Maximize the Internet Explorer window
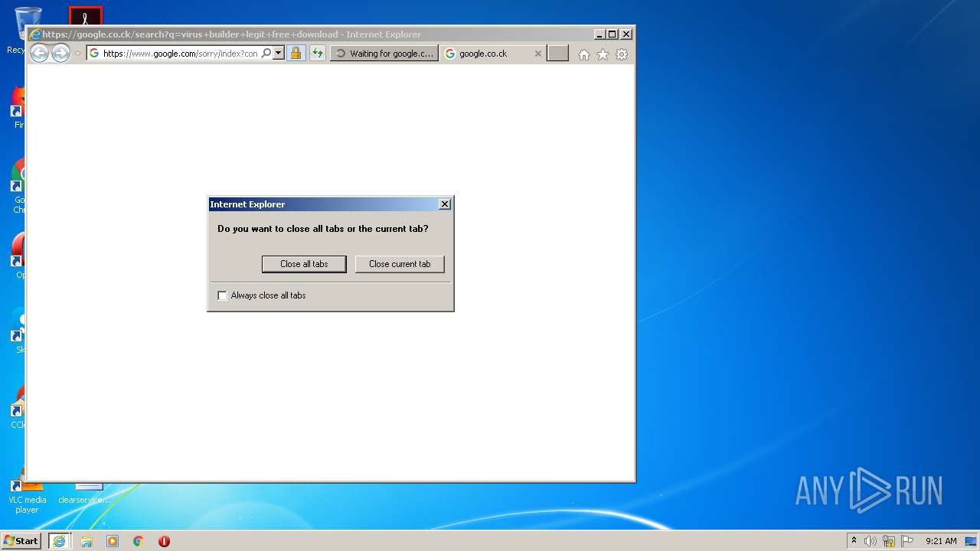 (x=612, y=34)
